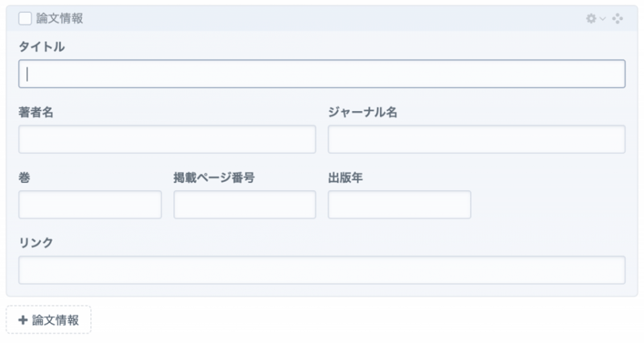Click the plus icon beside 論文情報 at bottom
Screen dimensions: 644x343
tap(23, 320)
